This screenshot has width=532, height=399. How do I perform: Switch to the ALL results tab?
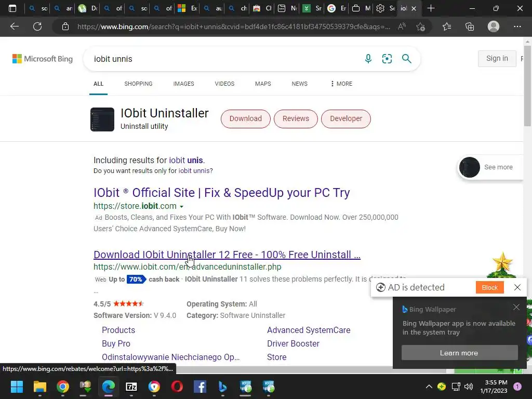click(x=98, y=84)
